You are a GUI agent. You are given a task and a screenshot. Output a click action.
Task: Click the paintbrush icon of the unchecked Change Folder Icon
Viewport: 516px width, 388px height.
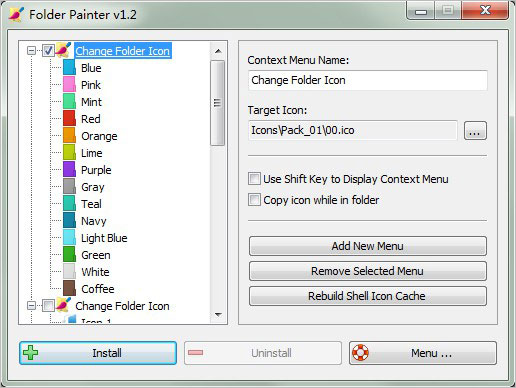pyautogui.click(x=63, y=305)
